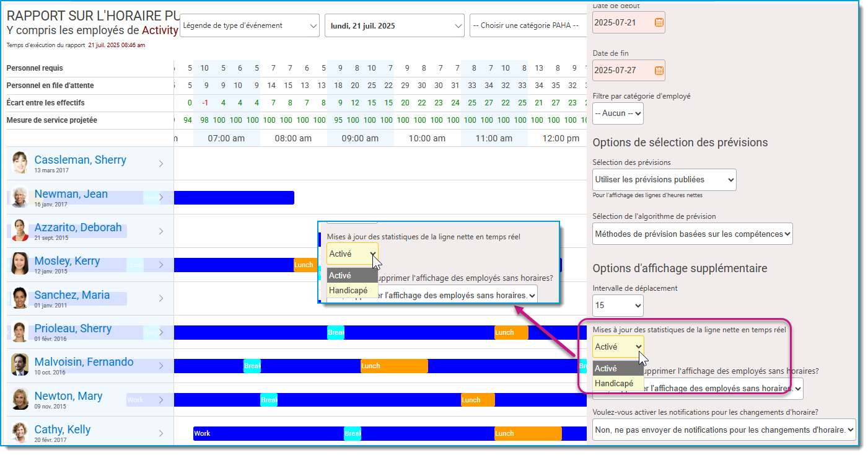Choose Activé option in side panel list

[x=618, y=368]
